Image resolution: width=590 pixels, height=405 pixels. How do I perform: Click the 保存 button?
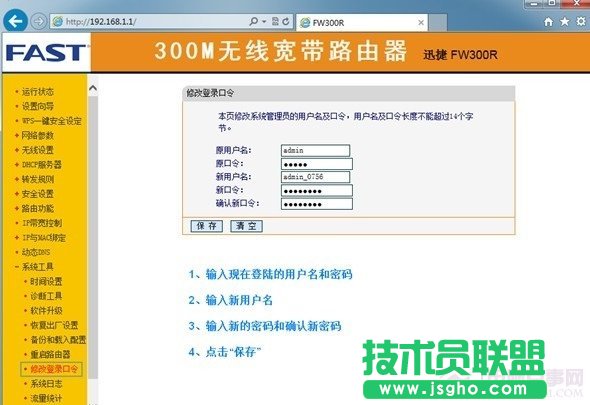(x=207, y=226)
